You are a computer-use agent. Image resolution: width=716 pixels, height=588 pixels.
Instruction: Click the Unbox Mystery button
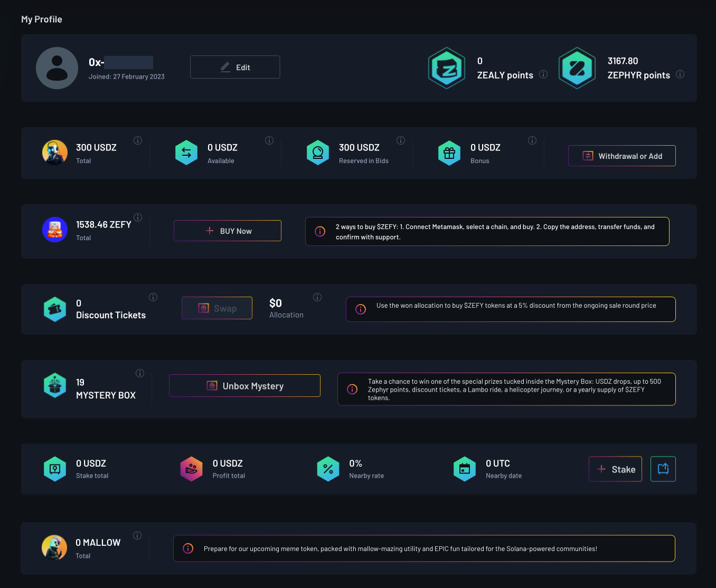[244, 386]
